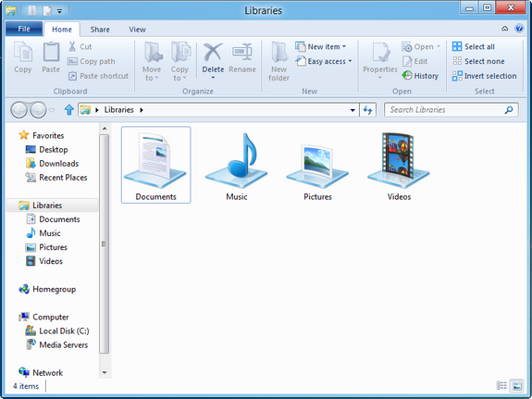
Task: Open the Help question mark icon
Action: pos(519,29)
